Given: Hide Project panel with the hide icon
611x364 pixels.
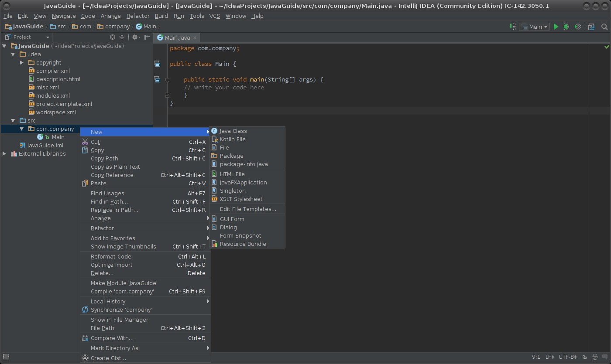Looking at the screenshot, I should tap(147, 37).
